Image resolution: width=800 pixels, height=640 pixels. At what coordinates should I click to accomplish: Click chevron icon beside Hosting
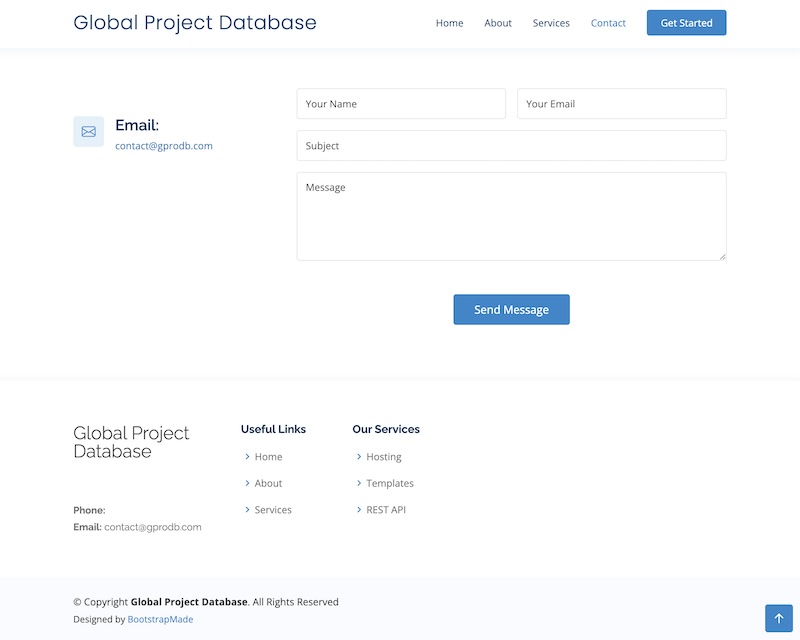[x=359, y=457]
